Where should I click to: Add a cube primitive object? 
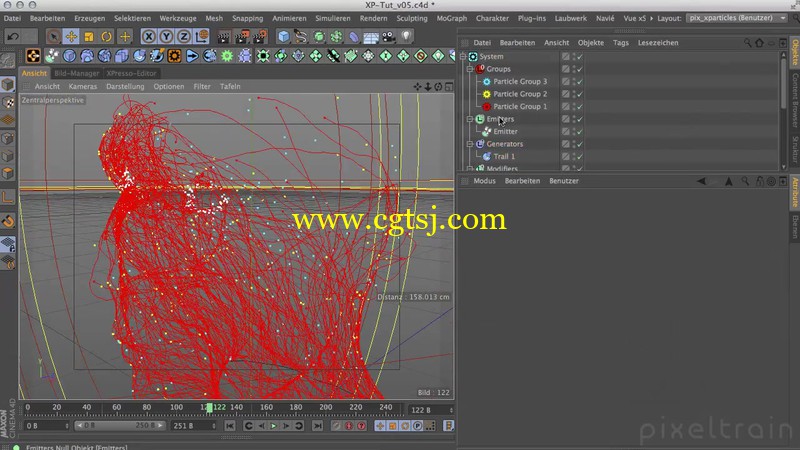284,37
